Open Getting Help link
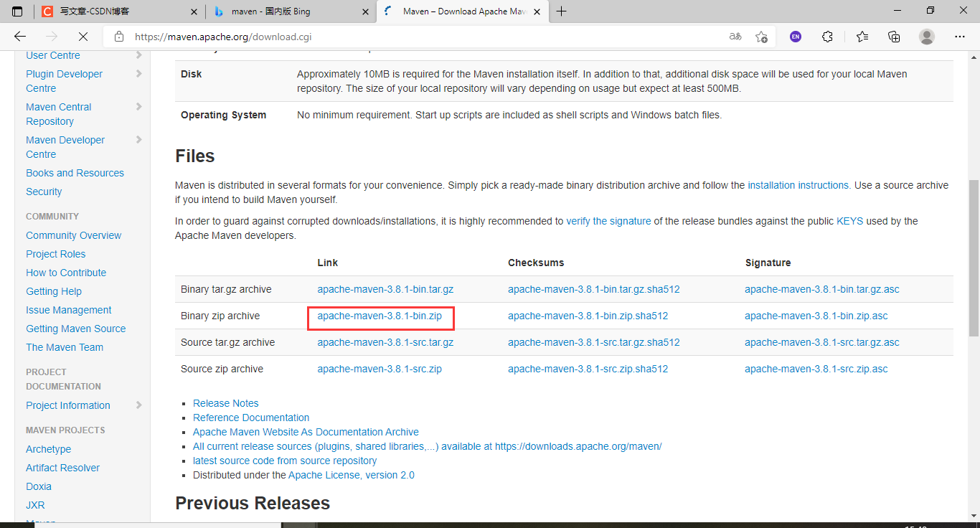This screenshot has width=980, height=528. (x=54, y=291)
